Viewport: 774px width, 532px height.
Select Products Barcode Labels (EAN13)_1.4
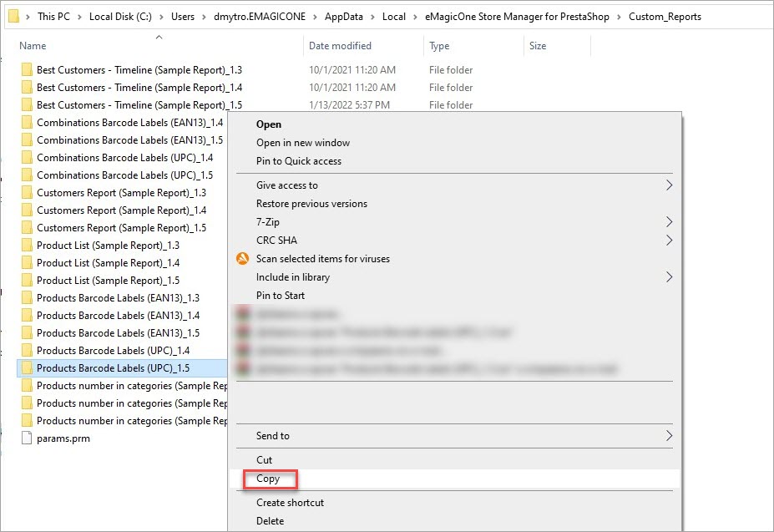tap(118, 315)
